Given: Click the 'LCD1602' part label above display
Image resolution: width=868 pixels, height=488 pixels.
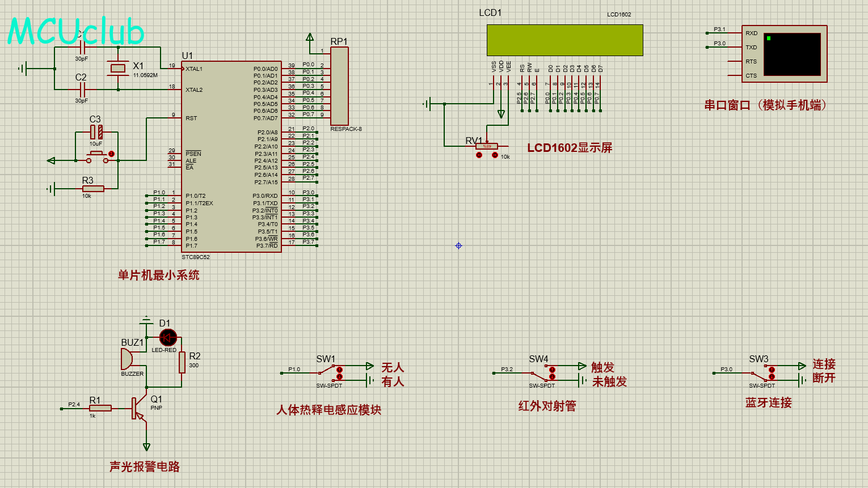Looking at the screenshot, I should 619,14.
